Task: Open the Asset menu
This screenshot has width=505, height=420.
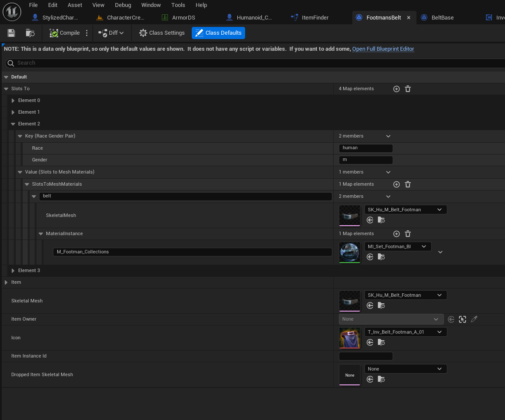Action: tap(75, 5)
